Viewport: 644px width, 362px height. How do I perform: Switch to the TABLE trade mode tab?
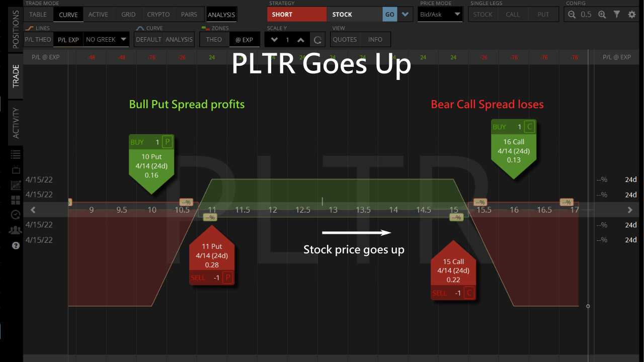click(38, 15)
